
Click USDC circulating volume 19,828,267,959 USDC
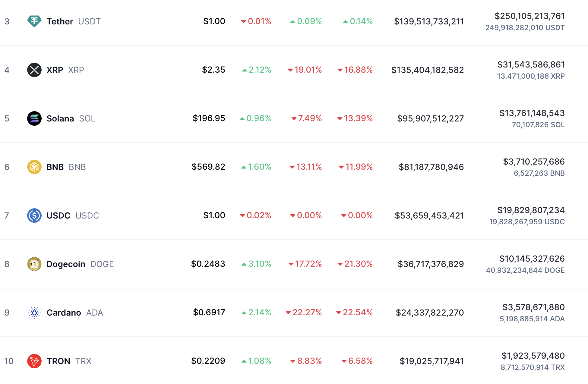(x=527, y=222)
